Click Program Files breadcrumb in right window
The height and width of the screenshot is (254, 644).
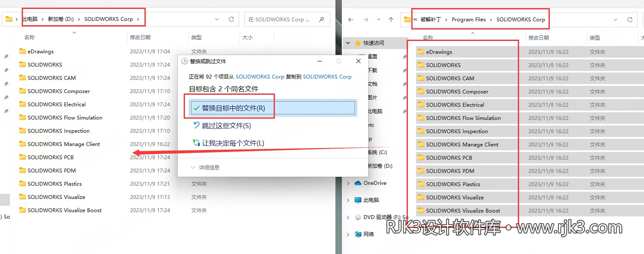468,20
